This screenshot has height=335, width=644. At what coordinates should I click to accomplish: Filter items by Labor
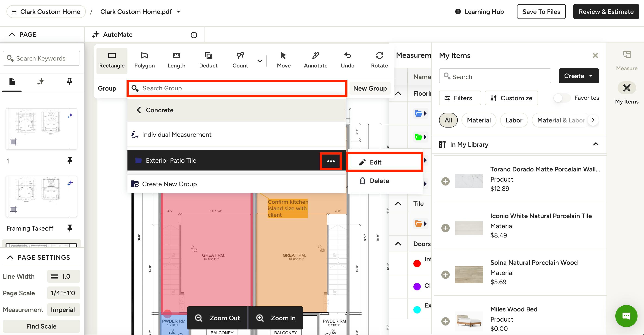tap(514, 120)
